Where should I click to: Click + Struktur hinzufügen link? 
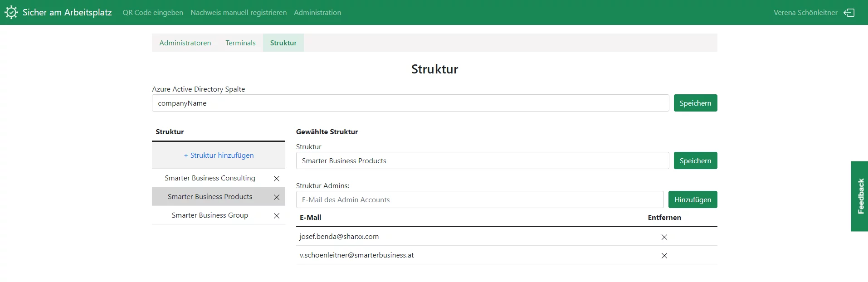[219, 155]
